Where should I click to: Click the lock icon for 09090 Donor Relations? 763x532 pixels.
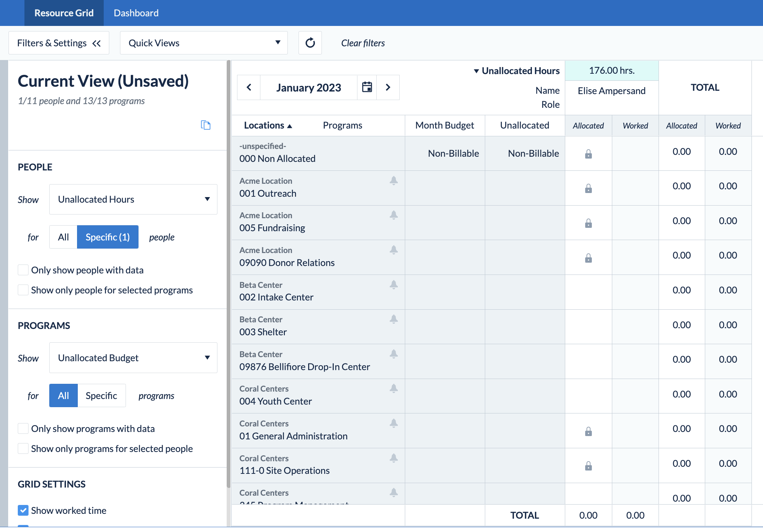(x=588, y=258)
